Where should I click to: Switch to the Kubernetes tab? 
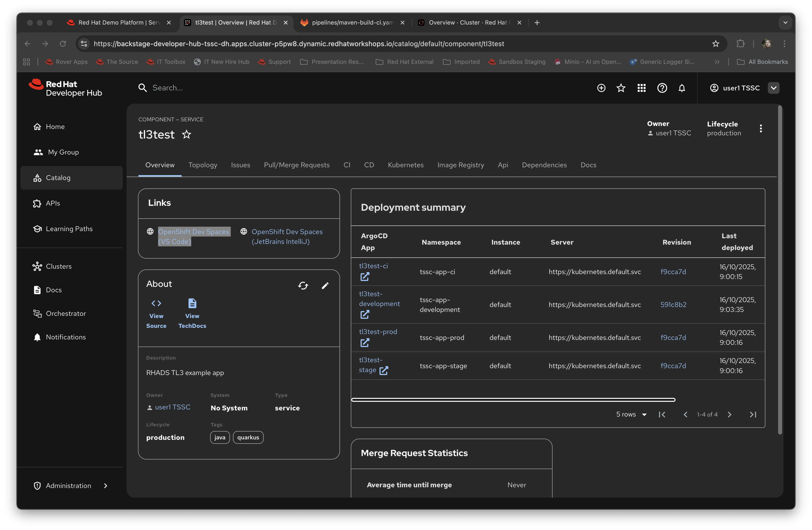coord(406,165)
